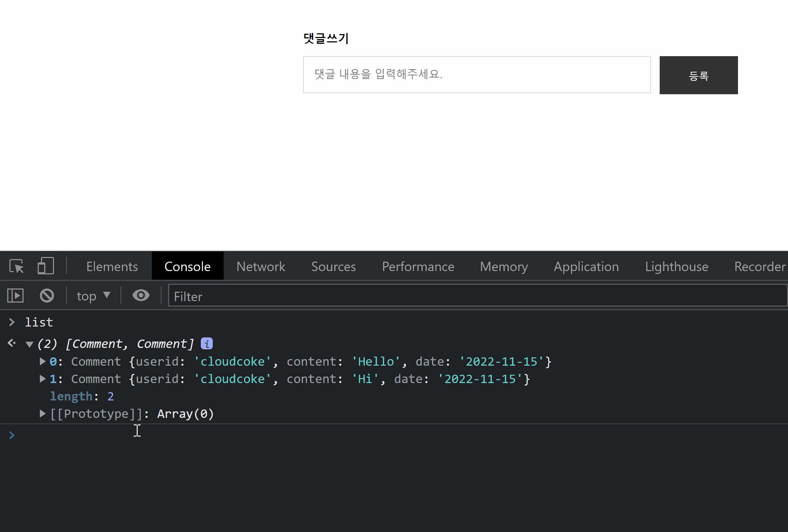Image resolution: width=788 pixels, height=532 pixels.
Task: Open the Application tab
Action: click(586, 266)
